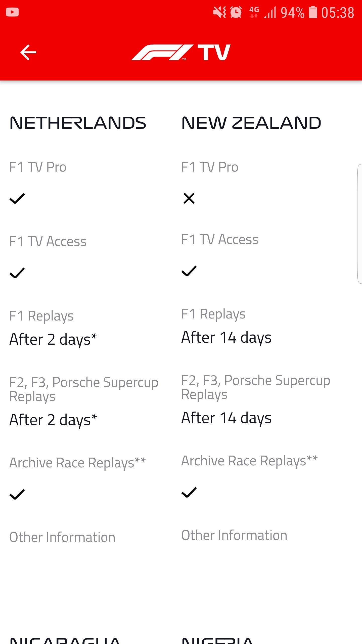Image resolution: width=362 pixels, height=644 pixels.
Task: Tap YouTube notification icon in status bar
Action: coord(12,12)
